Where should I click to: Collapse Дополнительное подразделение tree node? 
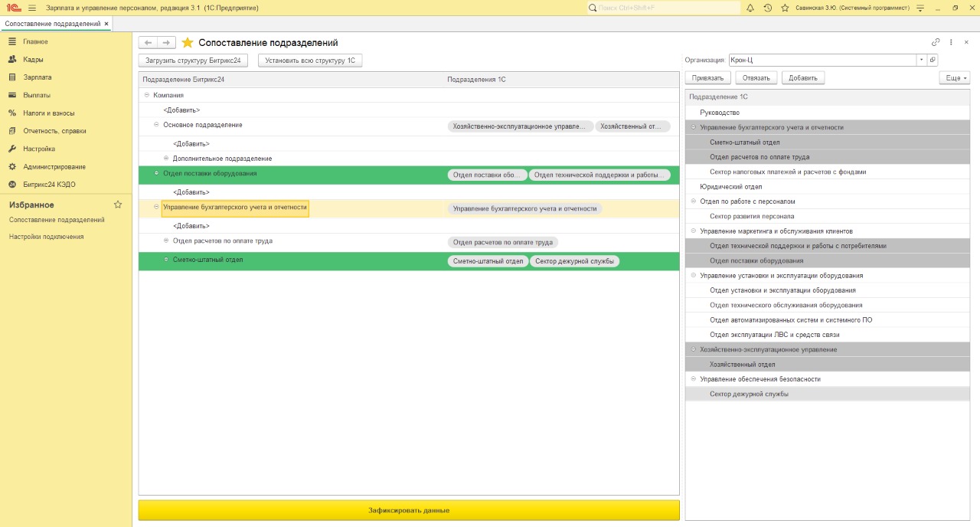pyautogui.click(x=166, y=158)
